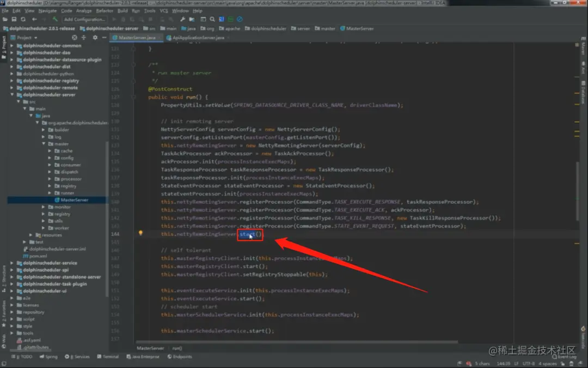588x368 pixels.
Task: Open the Event Log
Action: click(x=565, y=357)
